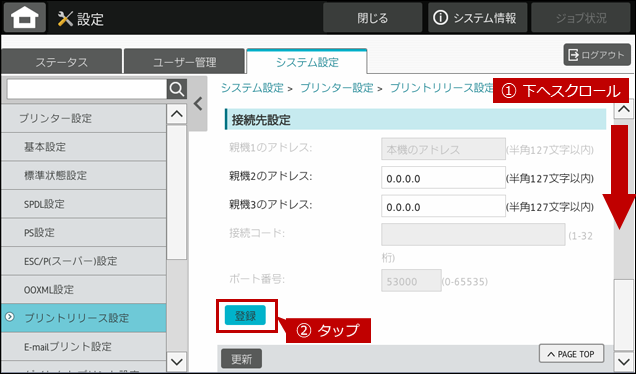
Task: Open OOXML設定 in the sidebar
Action: (x=84, y=289)
